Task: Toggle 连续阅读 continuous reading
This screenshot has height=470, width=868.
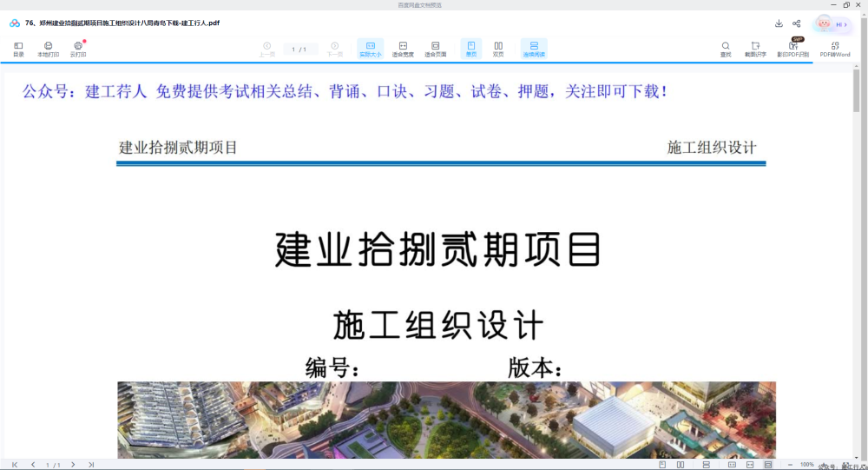Action: tap(534, 49)
